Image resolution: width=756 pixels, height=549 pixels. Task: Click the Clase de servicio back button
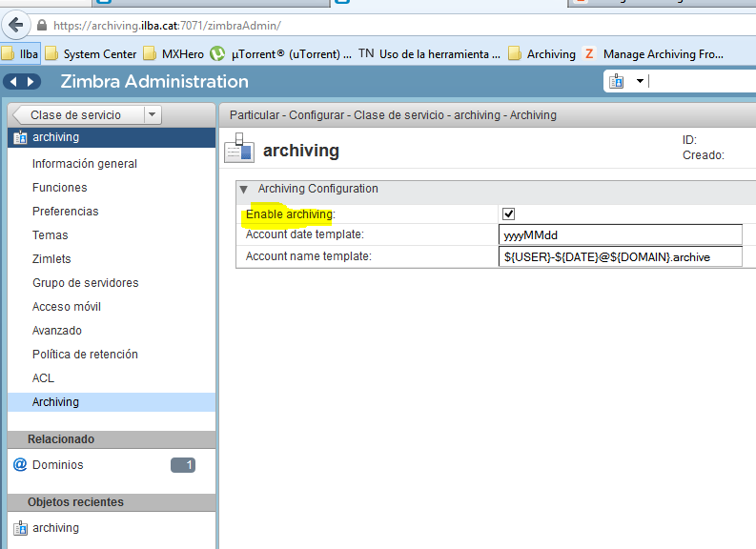point(77,114)
